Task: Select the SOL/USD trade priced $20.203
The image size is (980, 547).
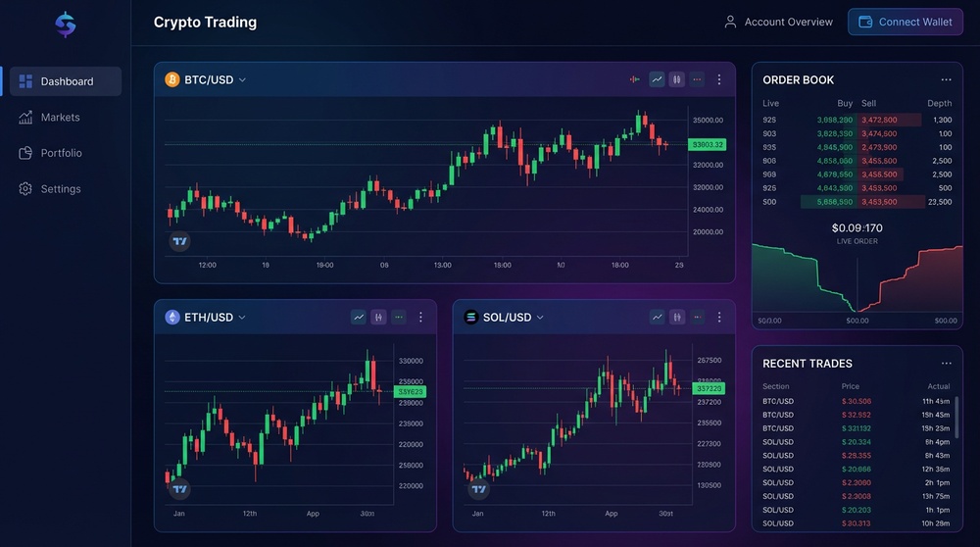Action: [857, 510]
